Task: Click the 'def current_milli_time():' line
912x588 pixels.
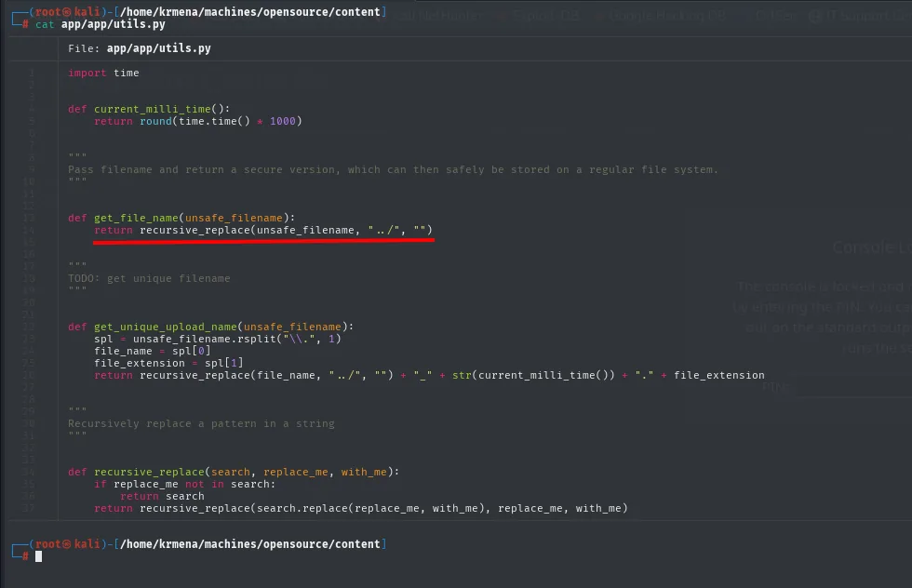Action: [149, 109]
